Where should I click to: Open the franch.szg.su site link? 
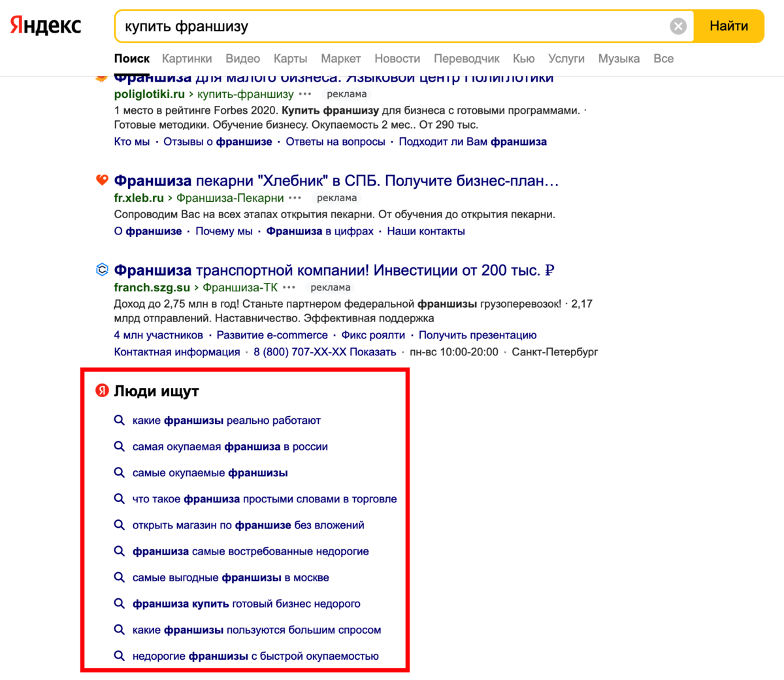coord(152,287)
